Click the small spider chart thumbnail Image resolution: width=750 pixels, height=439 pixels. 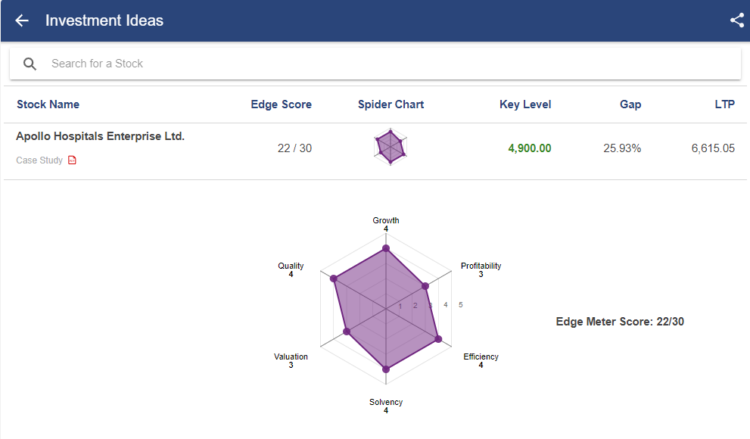click(391, 148)
